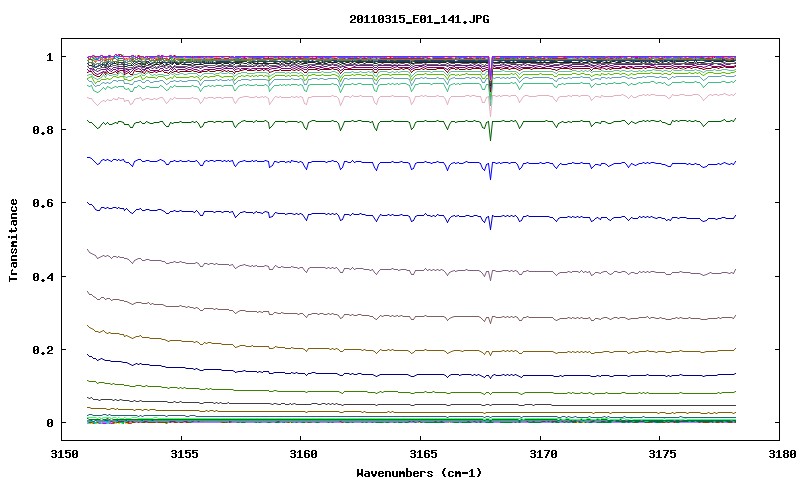Click the Wavenumbers (cm-1) x-axis label
Image resolution: width=800 pixels, height=480 pixels.
tap(419, 472)
